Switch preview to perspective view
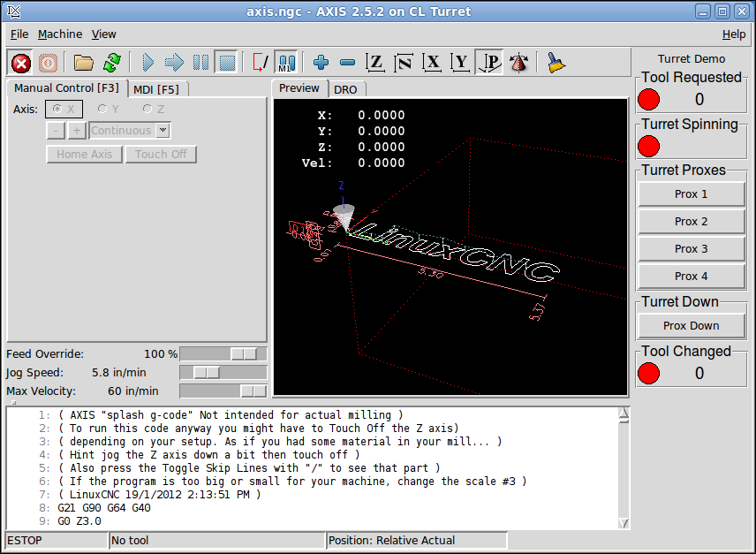 click(489, 63)
